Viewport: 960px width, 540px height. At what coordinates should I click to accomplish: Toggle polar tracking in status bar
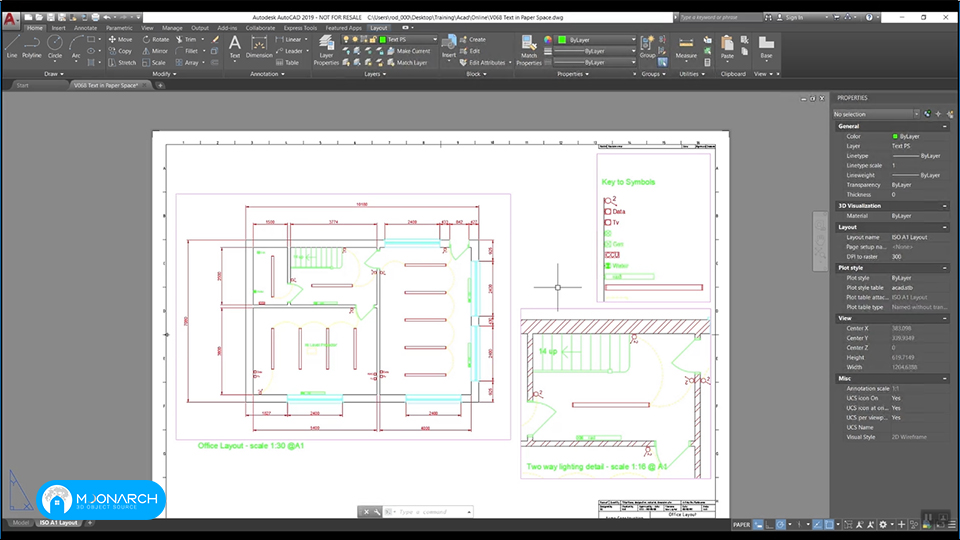[x=781, y=525]
